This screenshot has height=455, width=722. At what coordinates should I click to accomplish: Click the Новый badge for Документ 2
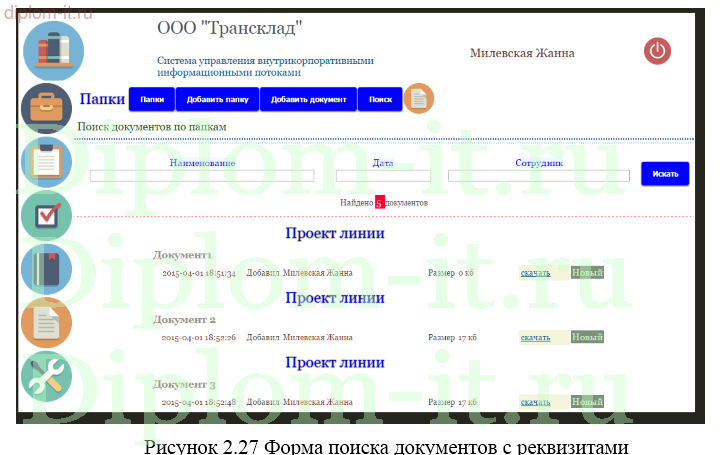587,337
